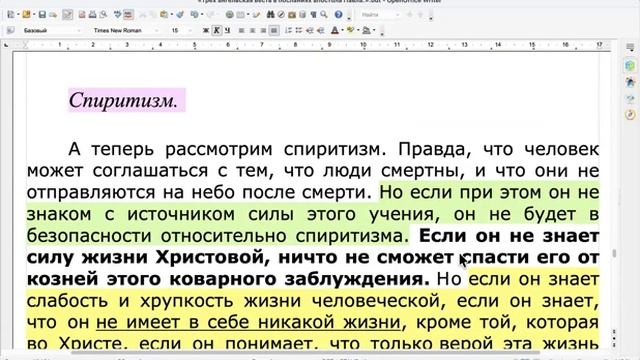Click the vertical scrollbar thumb
This screenshot has width=640, height=360.
pos(614,253)
